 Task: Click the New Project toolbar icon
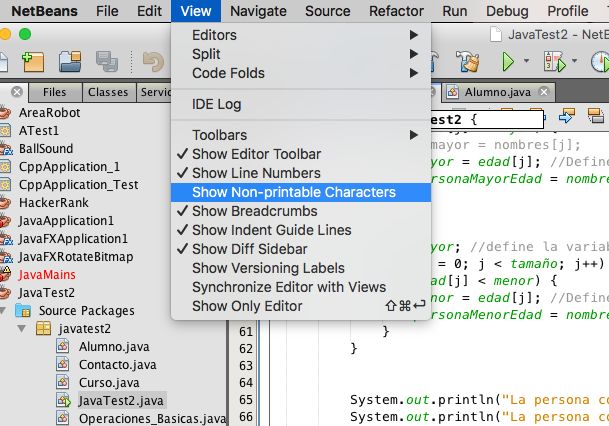coord(33,62)
